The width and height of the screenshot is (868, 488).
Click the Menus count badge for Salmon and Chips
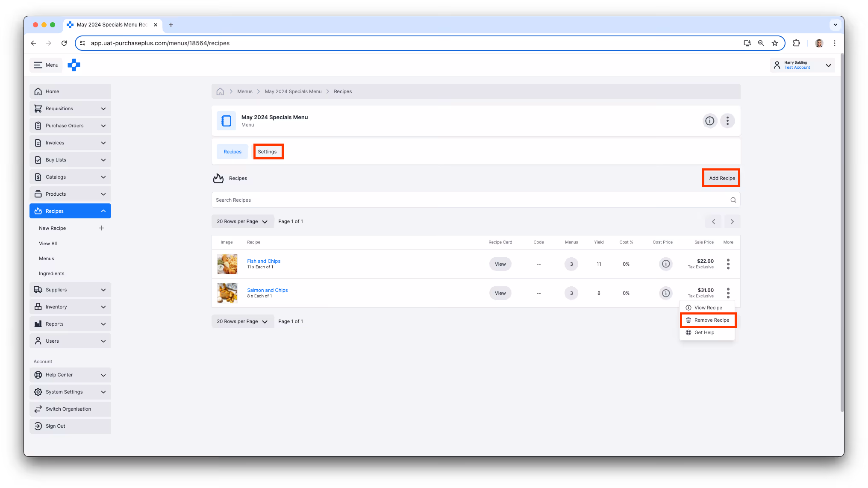(x=571, y=293)
